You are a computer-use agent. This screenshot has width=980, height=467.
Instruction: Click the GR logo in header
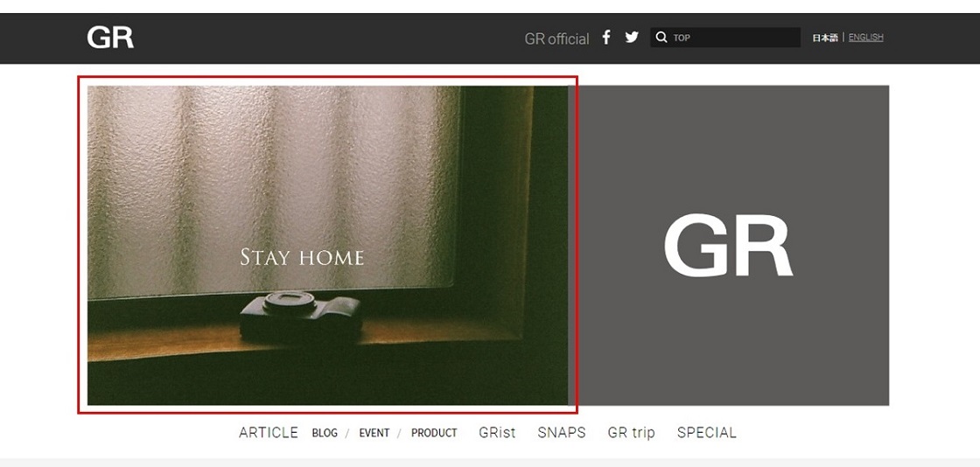(110, 38)
